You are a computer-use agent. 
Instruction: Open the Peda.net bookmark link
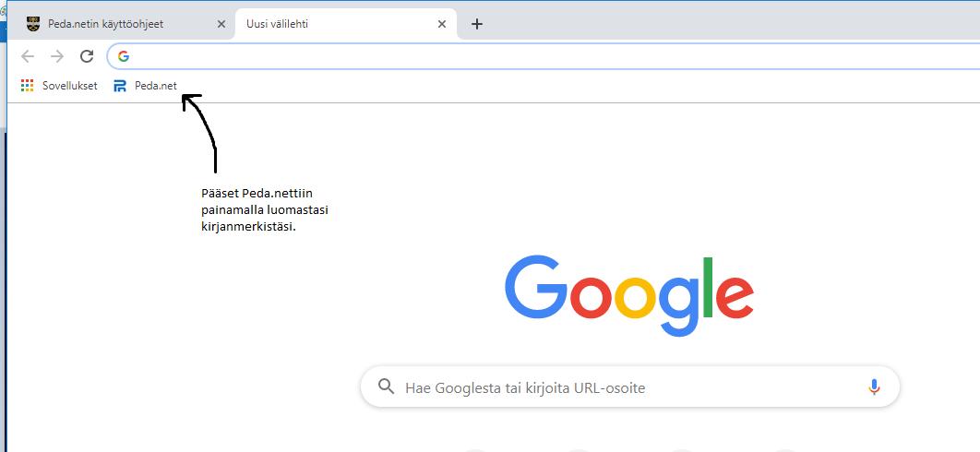coord(155,86)
